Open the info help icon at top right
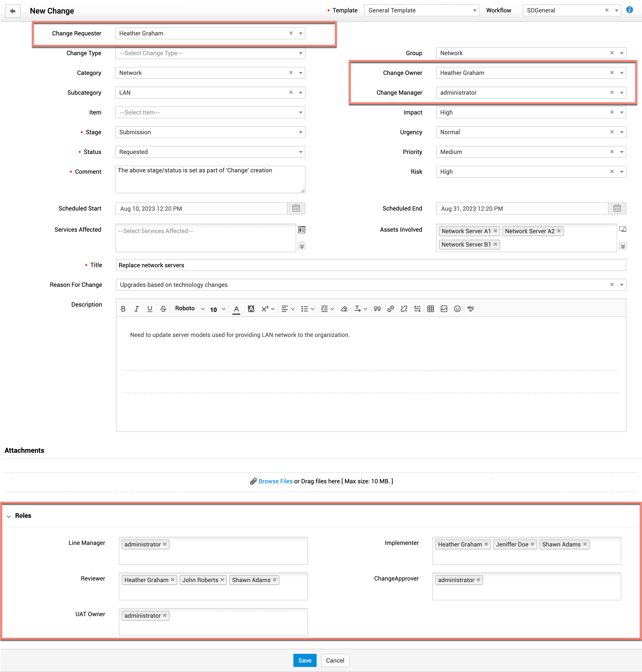 tap(629, 10)
